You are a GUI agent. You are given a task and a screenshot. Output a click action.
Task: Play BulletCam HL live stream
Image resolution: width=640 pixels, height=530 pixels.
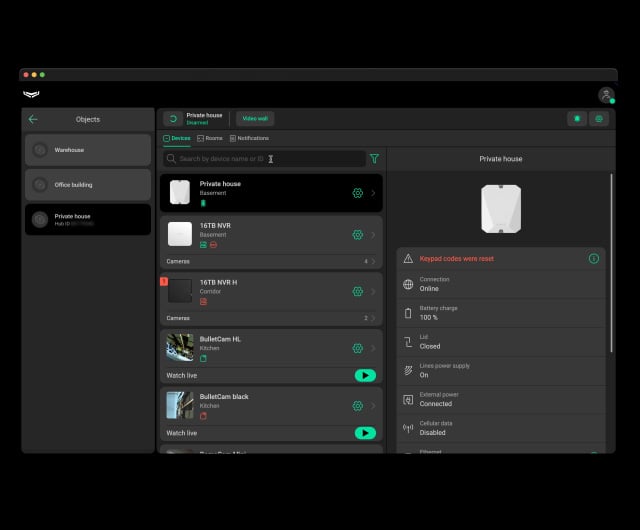[365, 375]
